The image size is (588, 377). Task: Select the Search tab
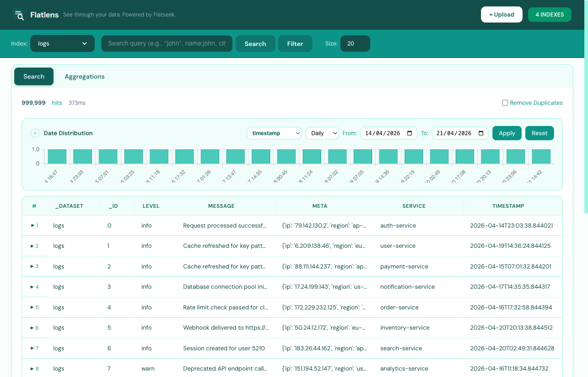34,76
